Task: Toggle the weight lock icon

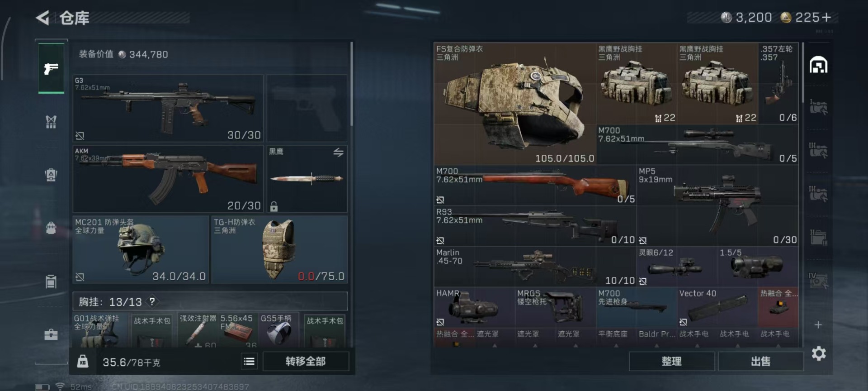Action: pyautogui.click(x=83, y=361)
